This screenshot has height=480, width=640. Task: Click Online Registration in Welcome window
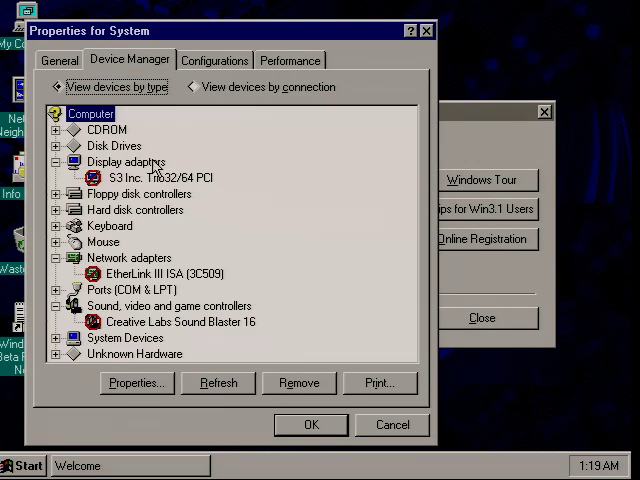pos(489,239)
